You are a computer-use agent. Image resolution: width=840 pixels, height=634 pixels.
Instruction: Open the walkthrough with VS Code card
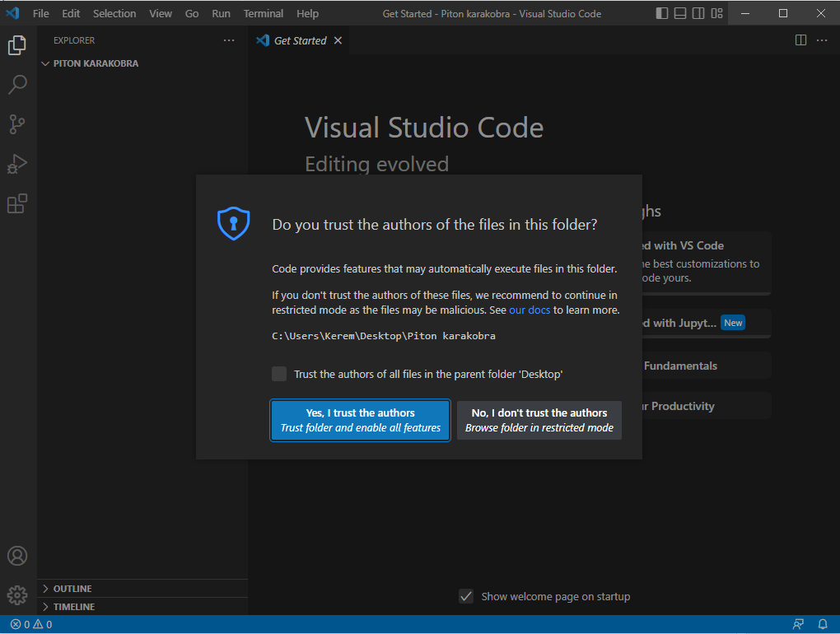pyautogui.click(x=707, y=263)
